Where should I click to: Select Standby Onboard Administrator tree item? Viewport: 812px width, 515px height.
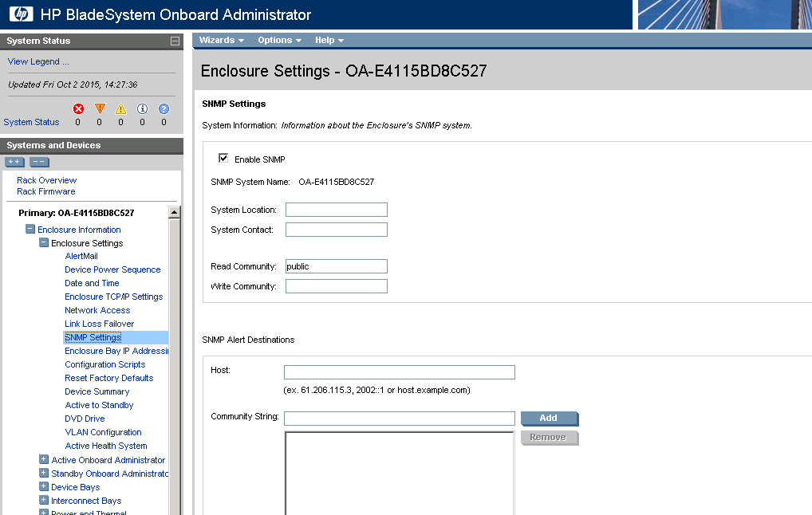coord(110,474)
